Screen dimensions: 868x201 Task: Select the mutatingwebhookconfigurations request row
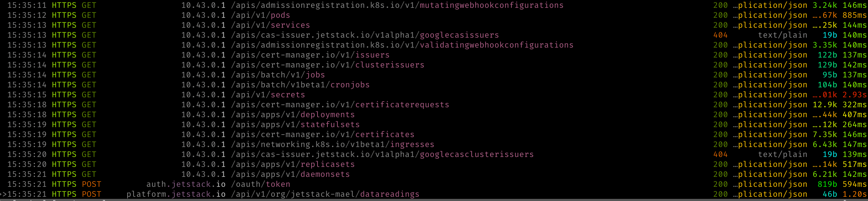point(434,5)
